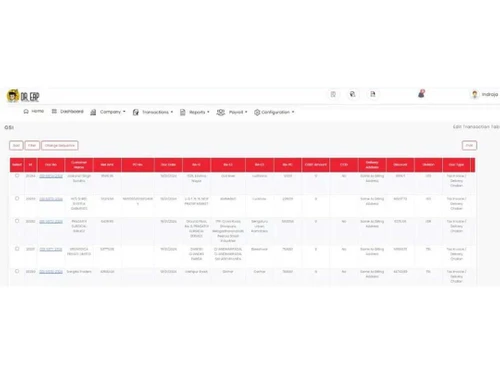The width and height of the screenshot is (500, 375).
Task: Click the Customer Name column header
Action: tap(79, 165)
